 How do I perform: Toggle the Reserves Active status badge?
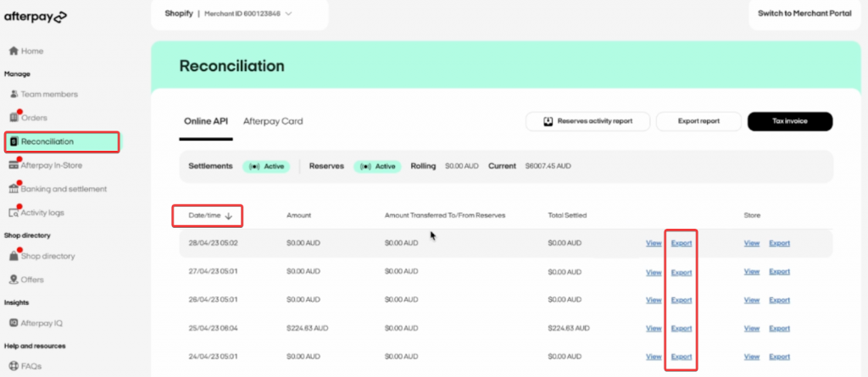[x=376, y=166]
